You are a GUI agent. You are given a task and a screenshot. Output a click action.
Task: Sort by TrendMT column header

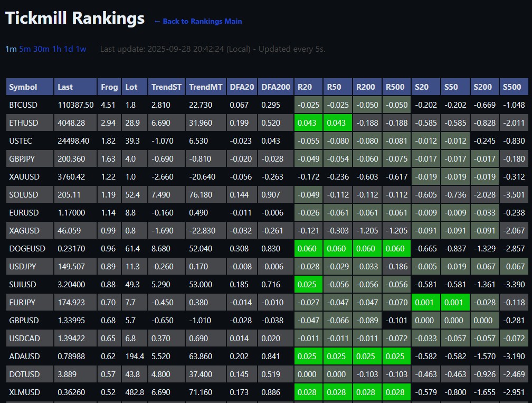point(206,87)
